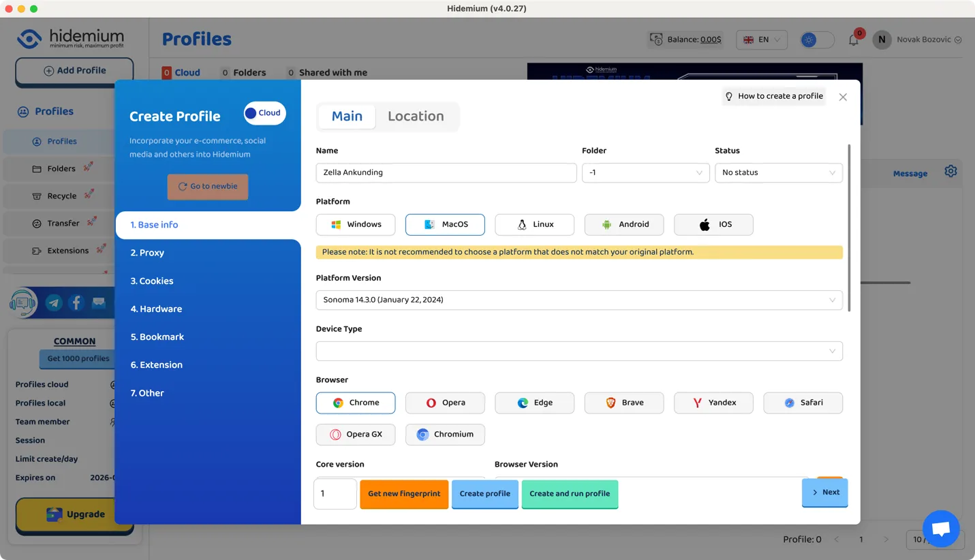Screen dimensions: 975x560
Task: Click the dialog vertical scrollbar
Action: click(x=849, y=228)
